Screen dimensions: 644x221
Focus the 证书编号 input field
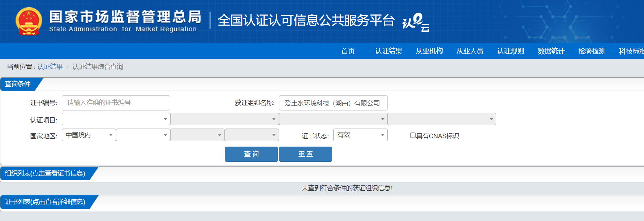click(116, 103)
